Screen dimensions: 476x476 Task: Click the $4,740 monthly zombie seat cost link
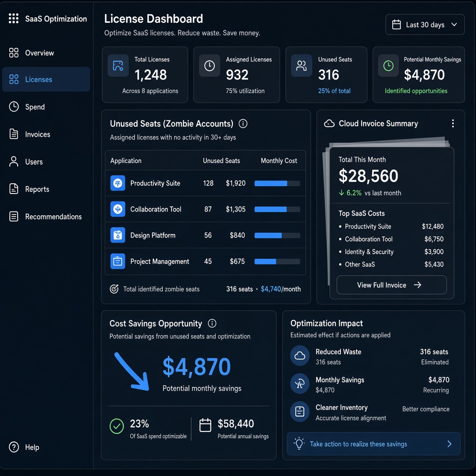pos(271,289)
